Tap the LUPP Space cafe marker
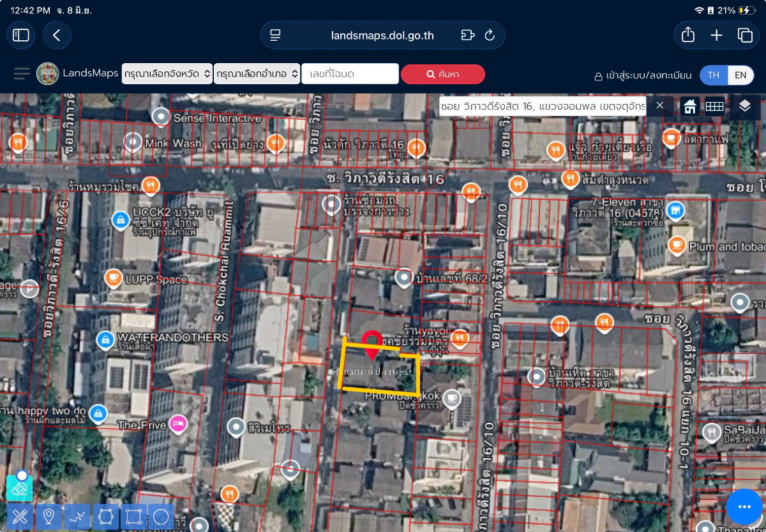 (x=113, y=278)
